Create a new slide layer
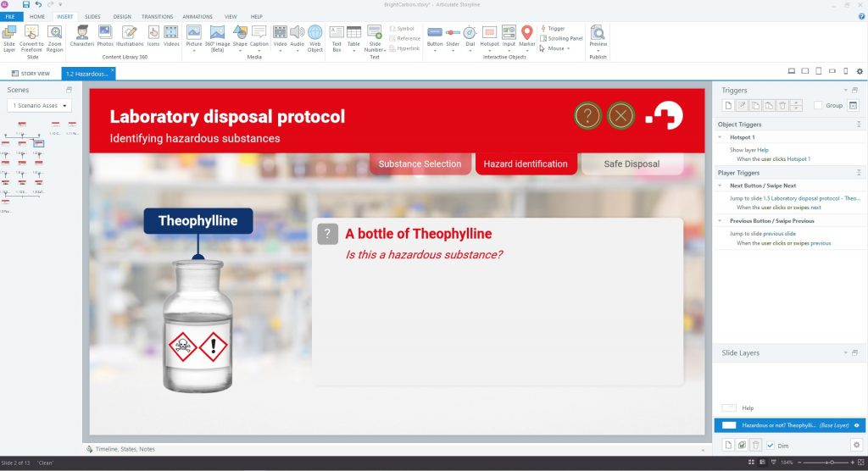The image size is (868, 471). 728,445
